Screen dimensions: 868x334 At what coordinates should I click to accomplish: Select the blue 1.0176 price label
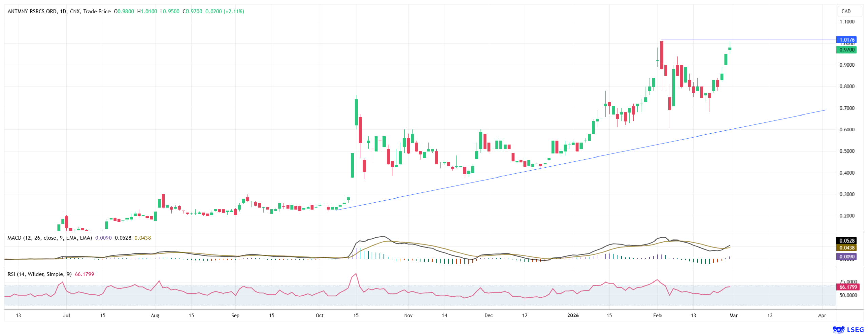847,40
